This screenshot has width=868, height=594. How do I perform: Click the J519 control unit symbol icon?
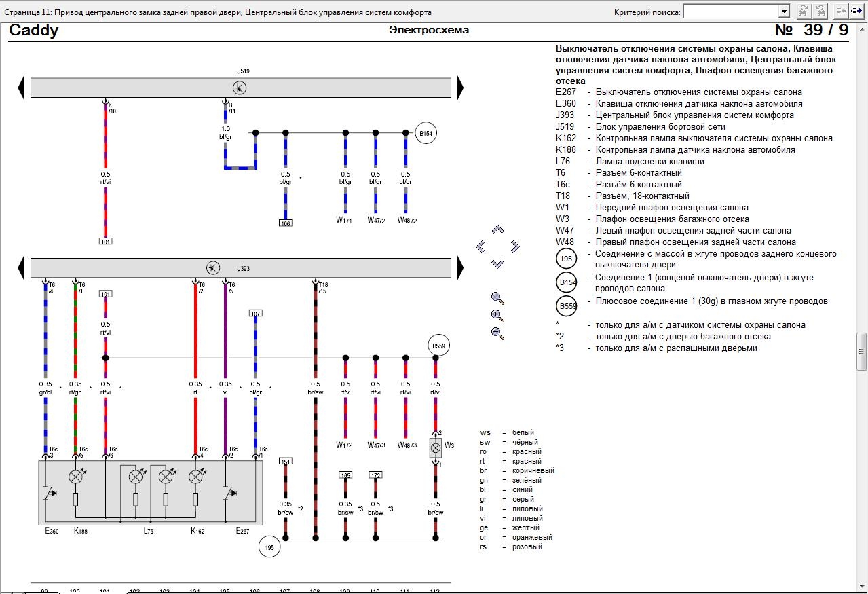pyautogui.click(x=240, y=88)
